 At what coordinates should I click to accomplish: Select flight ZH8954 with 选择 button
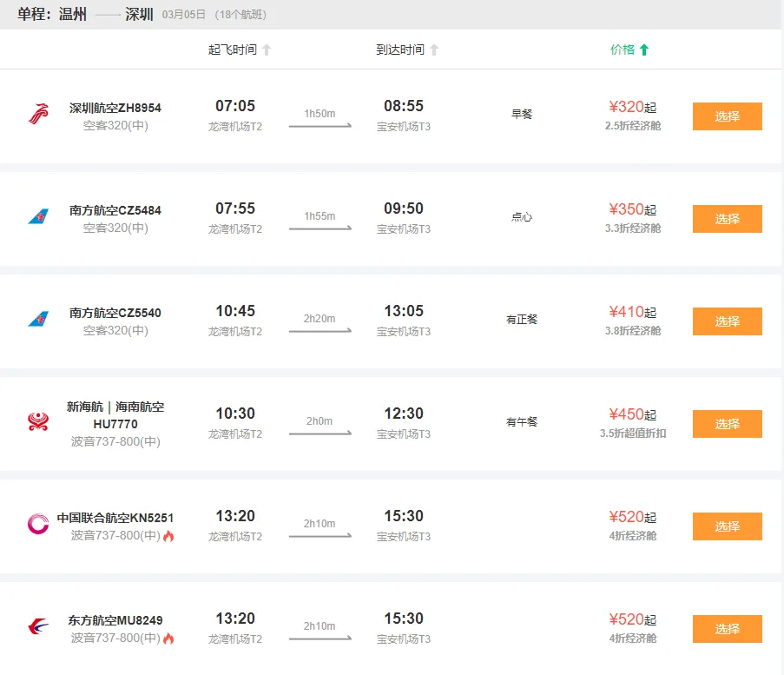pos(727,116)
